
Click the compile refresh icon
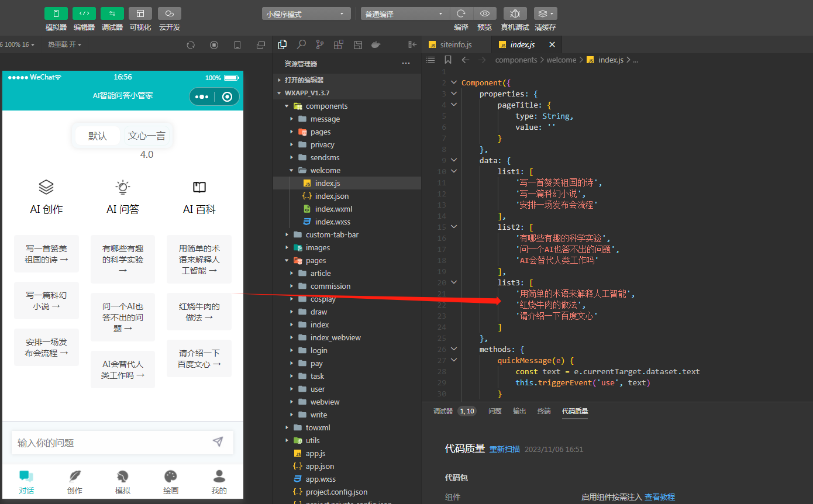(461, 13)
